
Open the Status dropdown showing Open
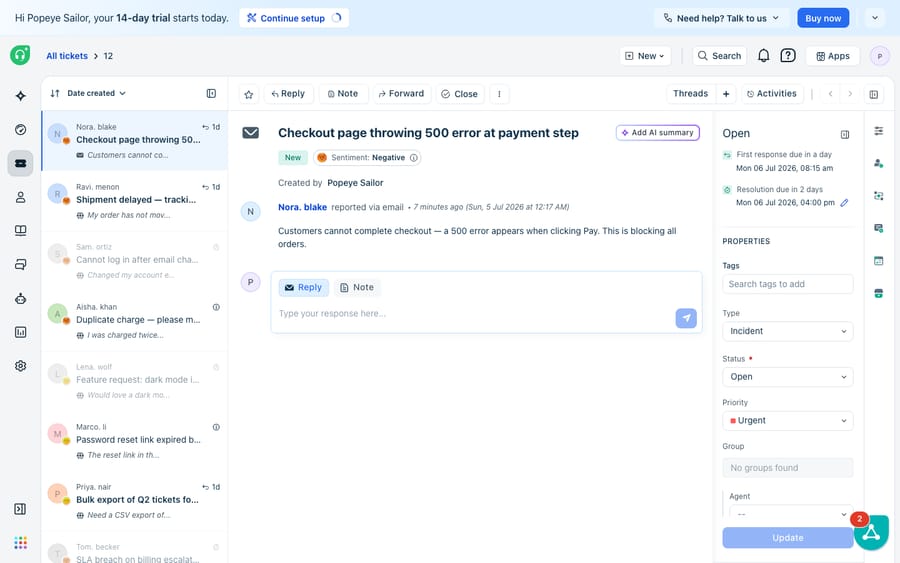click(x=788, y=377)
